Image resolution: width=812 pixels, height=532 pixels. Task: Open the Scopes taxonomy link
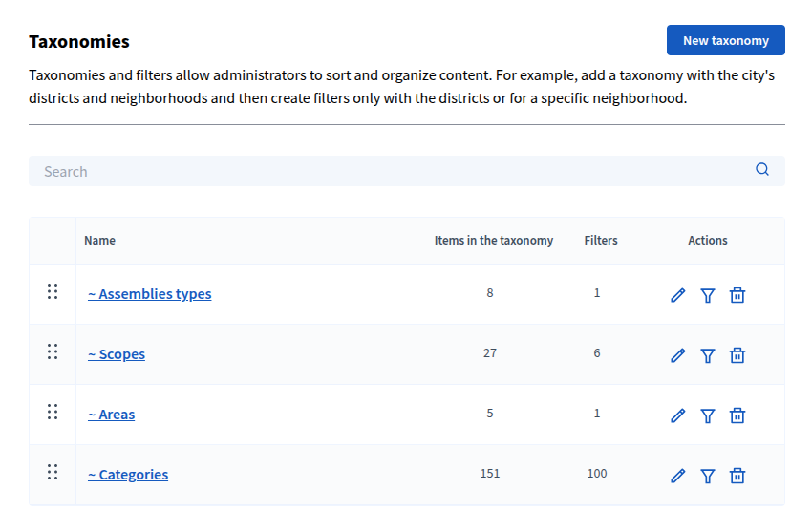tap(117, 354)
